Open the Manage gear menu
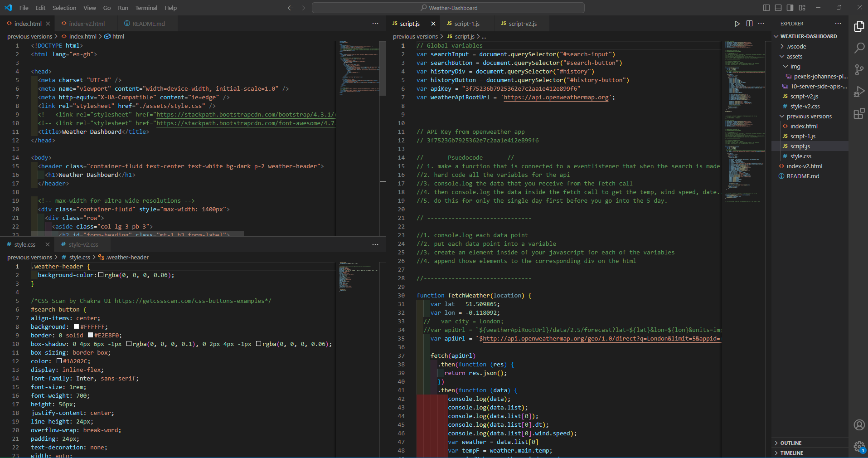The width and height of the screenshot is (868, 458). click(x=859, y=447)
